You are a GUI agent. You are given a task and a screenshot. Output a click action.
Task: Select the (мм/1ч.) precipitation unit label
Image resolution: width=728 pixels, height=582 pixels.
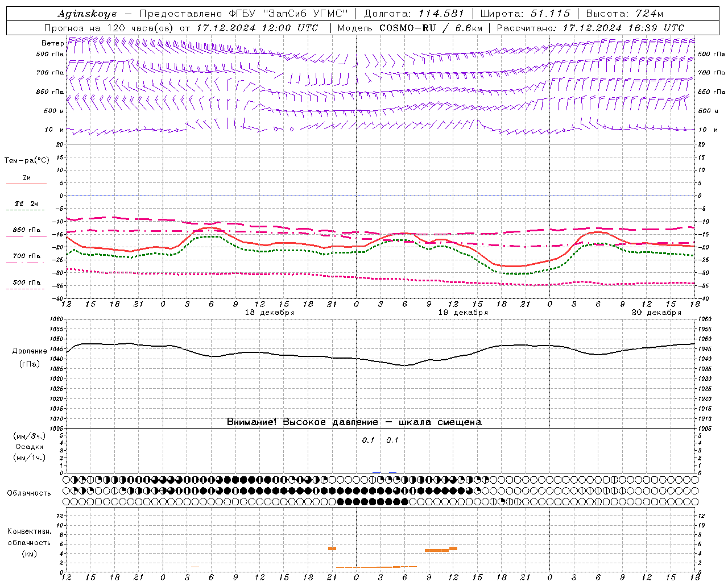tap(30, 458)
